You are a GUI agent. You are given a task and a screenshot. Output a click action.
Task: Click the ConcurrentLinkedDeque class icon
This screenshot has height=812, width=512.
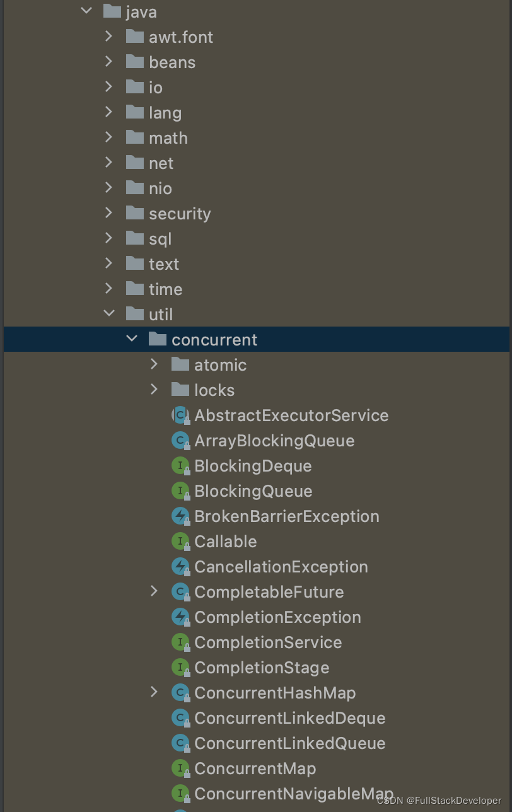180,718
